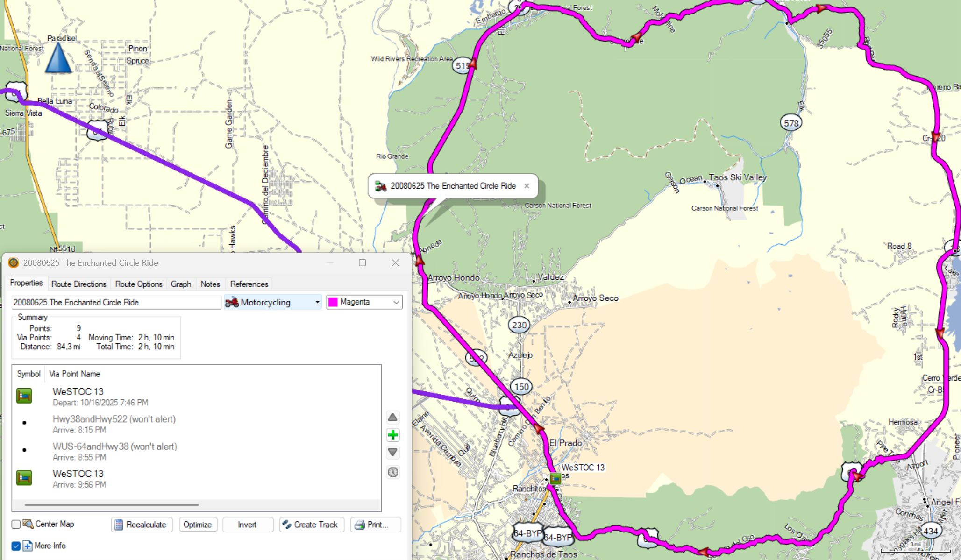
Task: Close the Enchanted Circle Ride map tooltip
Action: coord(527,186)
